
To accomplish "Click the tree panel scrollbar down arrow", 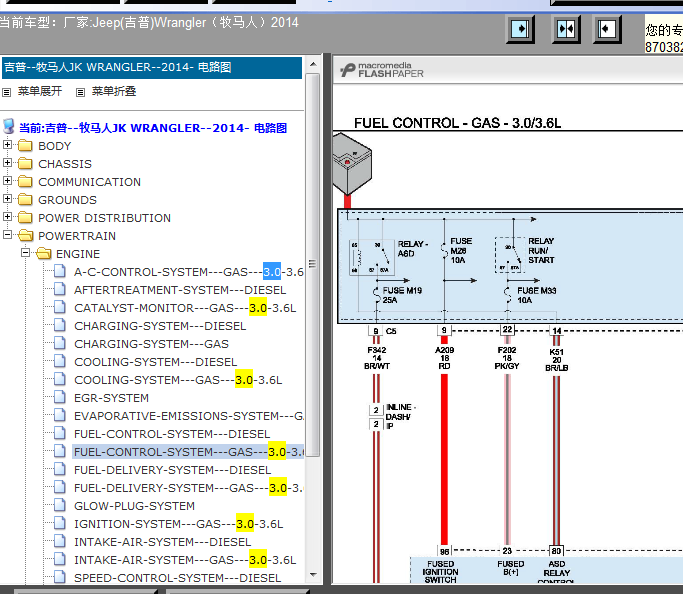I will pyautogui.click(x=313, y=575).
